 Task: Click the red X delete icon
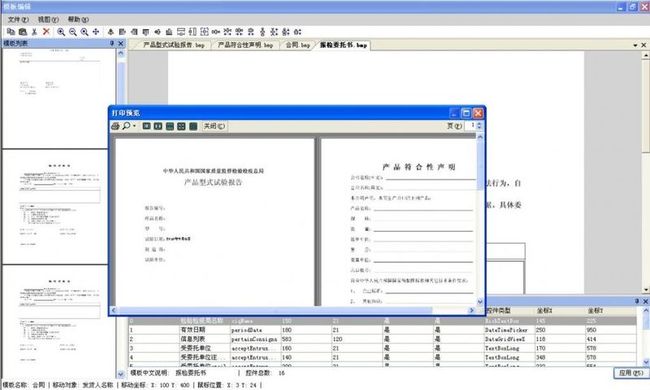pos(46,31)
